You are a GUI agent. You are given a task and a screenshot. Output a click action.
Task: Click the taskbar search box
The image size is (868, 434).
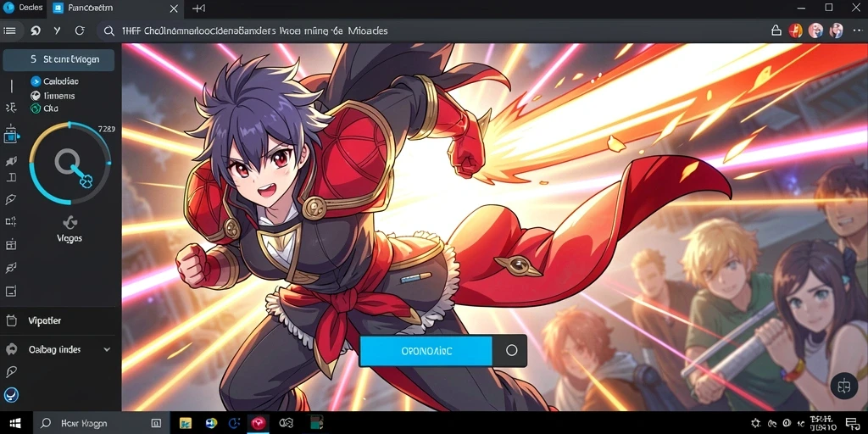100,423
